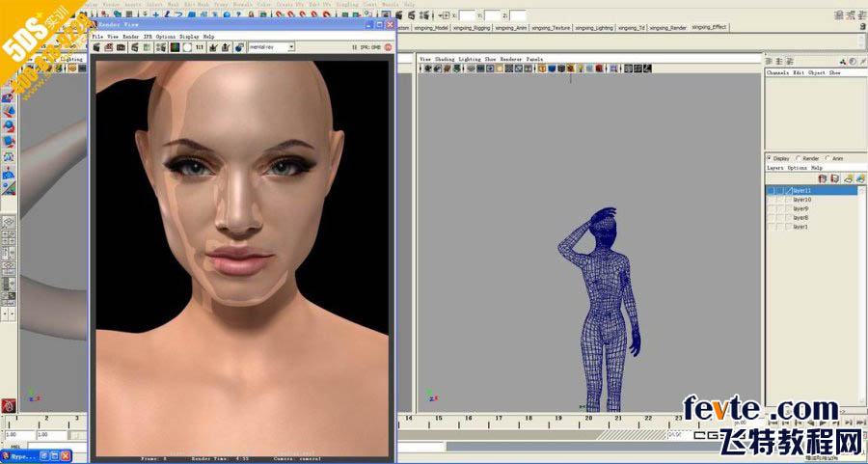Toggle the visibility box of layer10
The height and width of the screenshot is (464, 868).
772,200
